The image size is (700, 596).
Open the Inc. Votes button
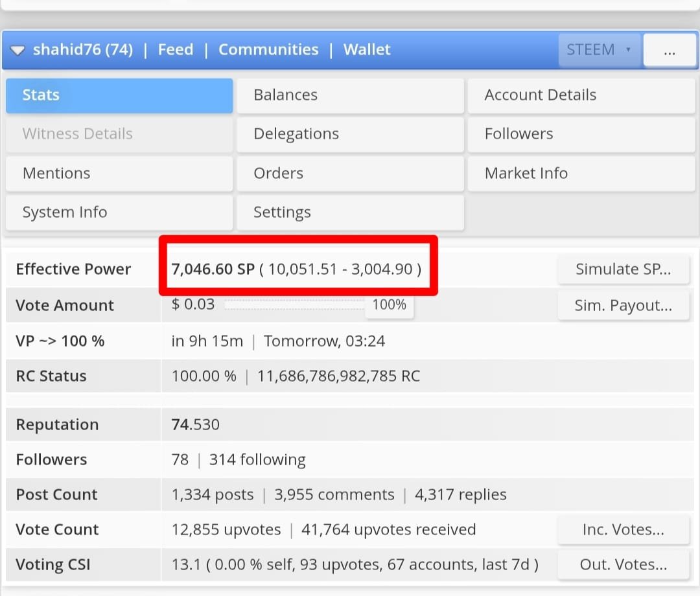pos(624,529)
